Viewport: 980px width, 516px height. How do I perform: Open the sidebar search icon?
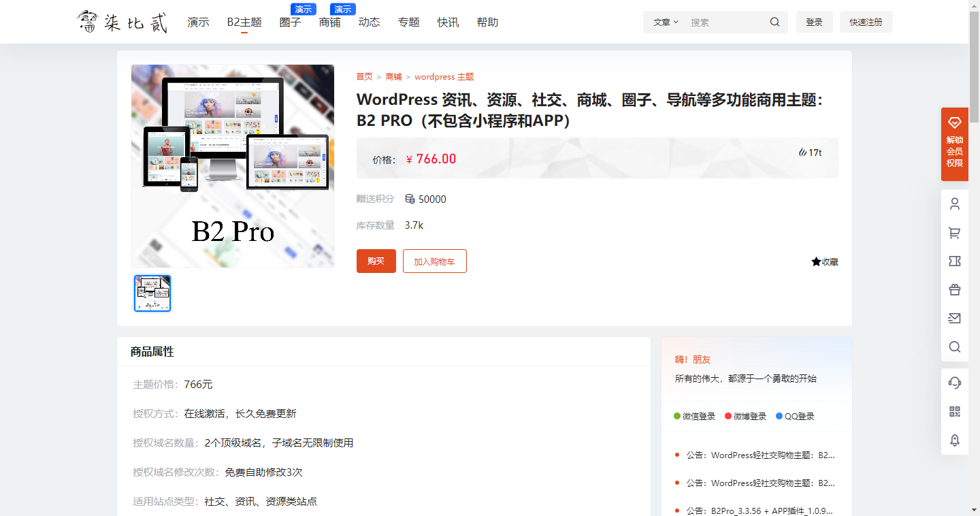click(955, 347)
